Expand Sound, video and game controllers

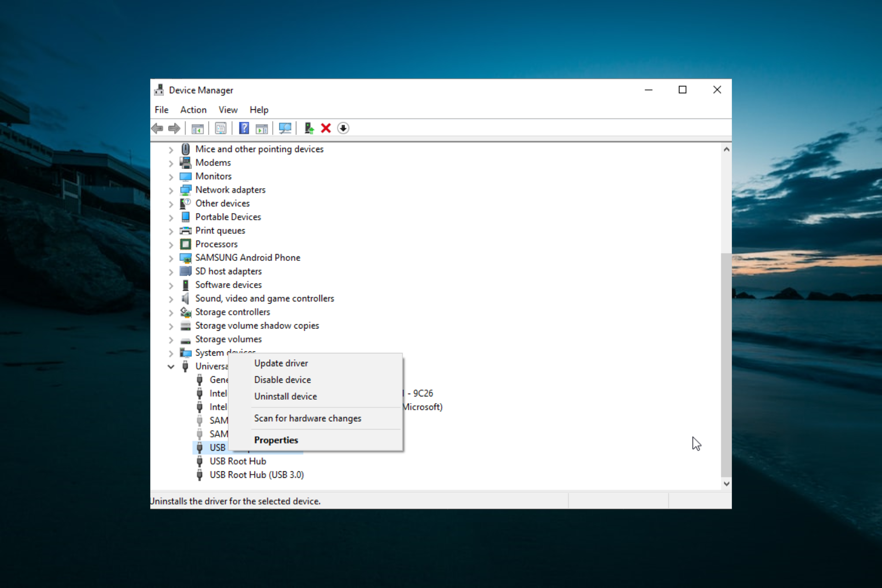click(x=171, y=299)
